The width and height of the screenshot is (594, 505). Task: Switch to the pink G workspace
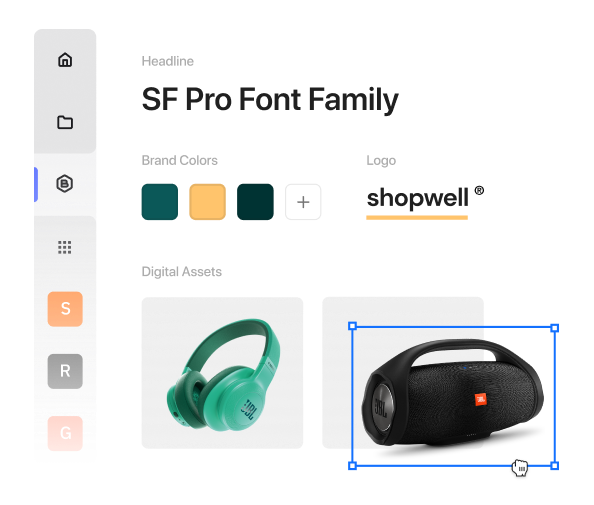click(65, 433)
